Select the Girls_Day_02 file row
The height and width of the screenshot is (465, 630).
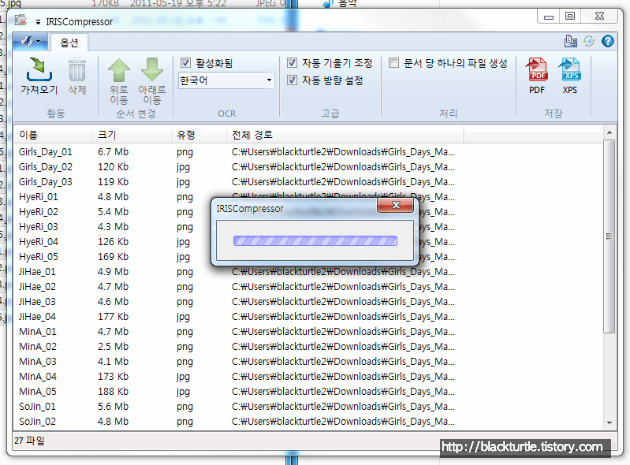pyautogui.click(x=308, y=167)
